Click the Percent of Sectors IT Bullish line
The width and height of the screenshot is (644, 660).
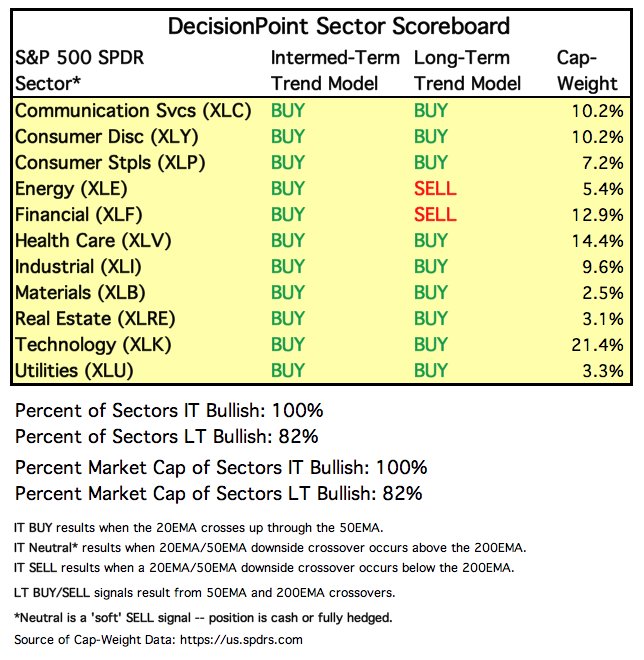click(x=169, y=410)
